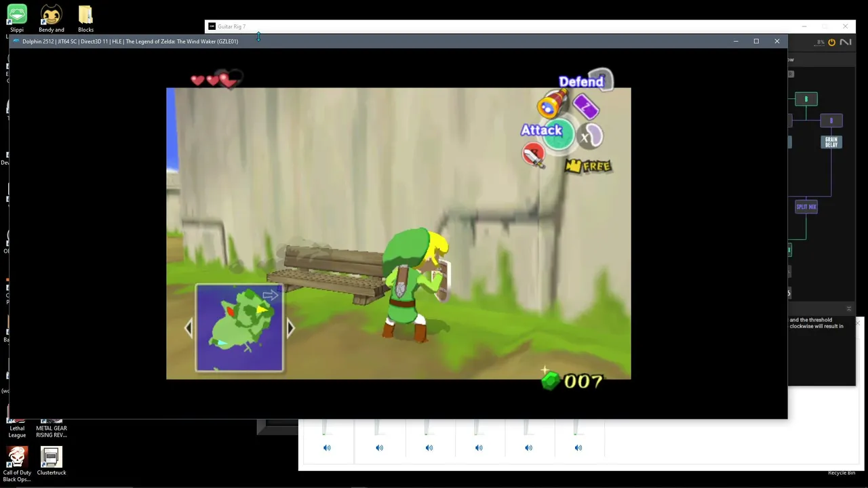
Task: Click the grey X button icon in the HUD
Action: 591,136
